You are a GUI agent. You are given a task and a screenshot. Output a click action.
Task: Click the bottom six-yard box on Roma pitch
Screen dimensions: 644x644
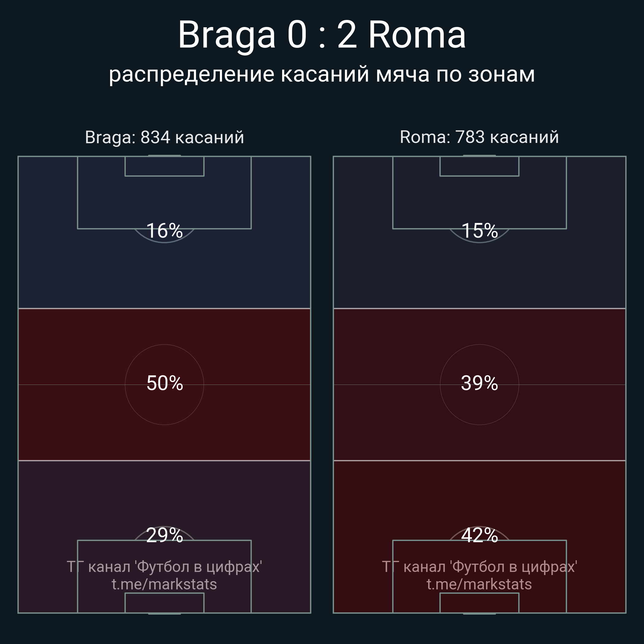tap(479, 603)
